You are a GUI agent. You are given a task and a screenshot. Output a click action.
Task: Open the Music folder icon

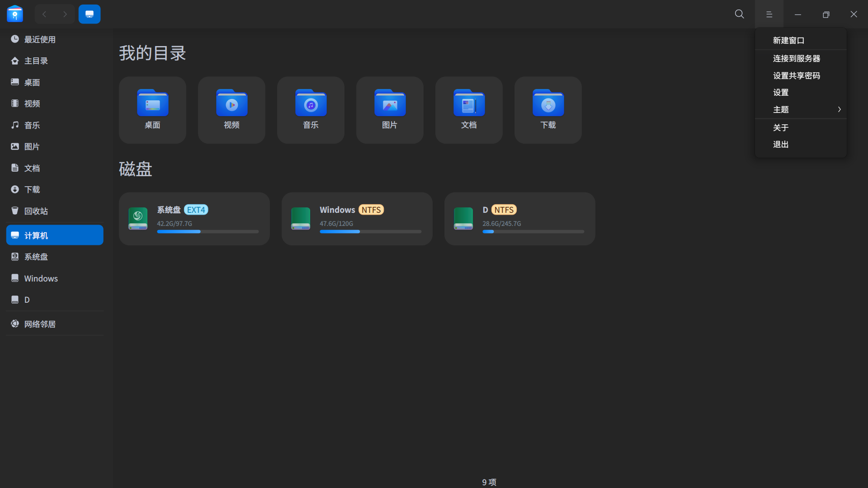[x=311, y=104]
